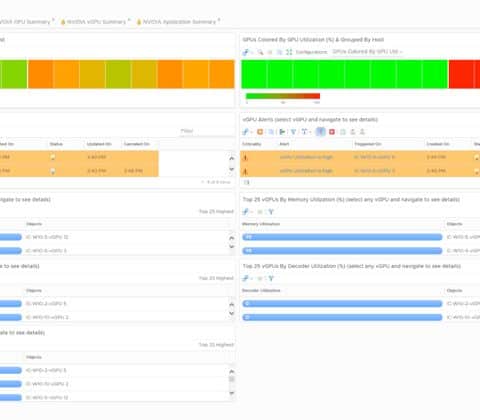Open actions icon in vGPU Alerts toolbar
Screen dimensions: 480x420
pyautogui.click(x=246, y=132)
